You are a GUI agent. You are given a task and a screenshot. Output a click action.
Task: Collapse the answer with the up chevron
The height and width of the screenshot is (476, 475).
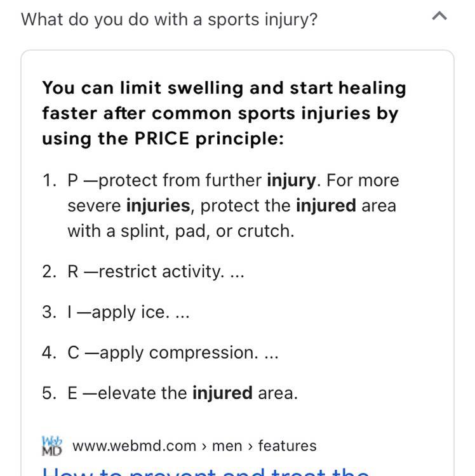tap(439, 16)
